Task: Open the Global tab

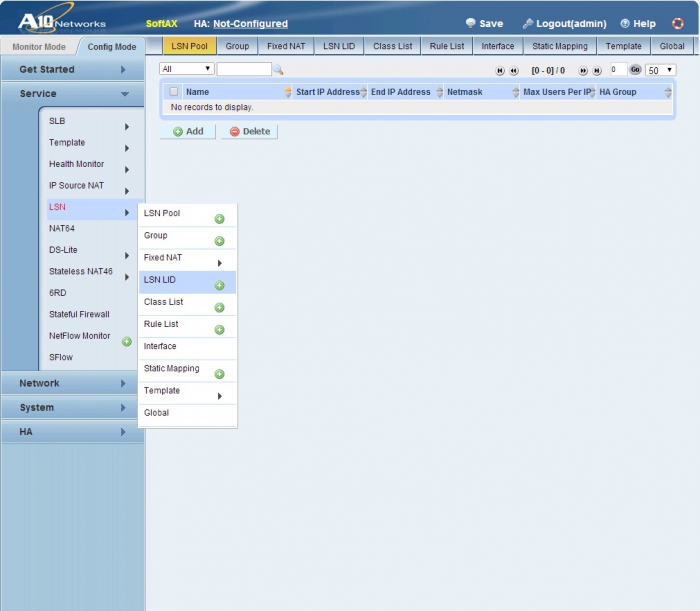Action: pos(672,46)
